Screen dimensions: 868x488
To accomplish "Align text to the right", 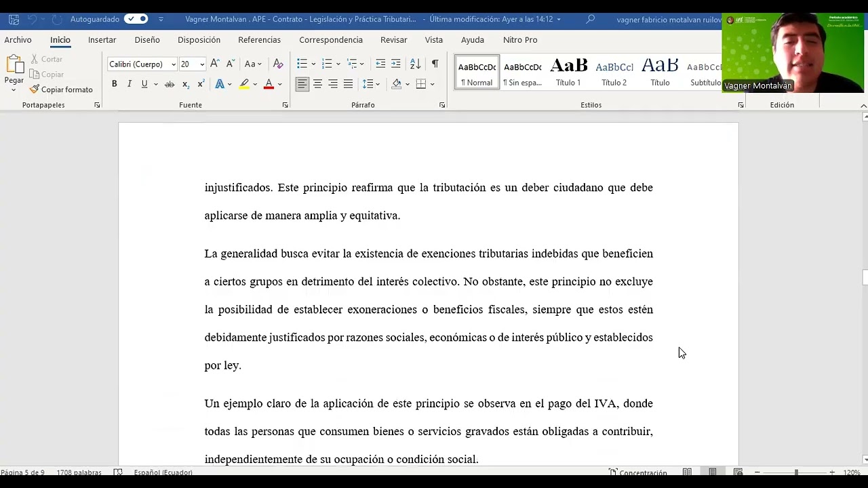I will [333, 84].
